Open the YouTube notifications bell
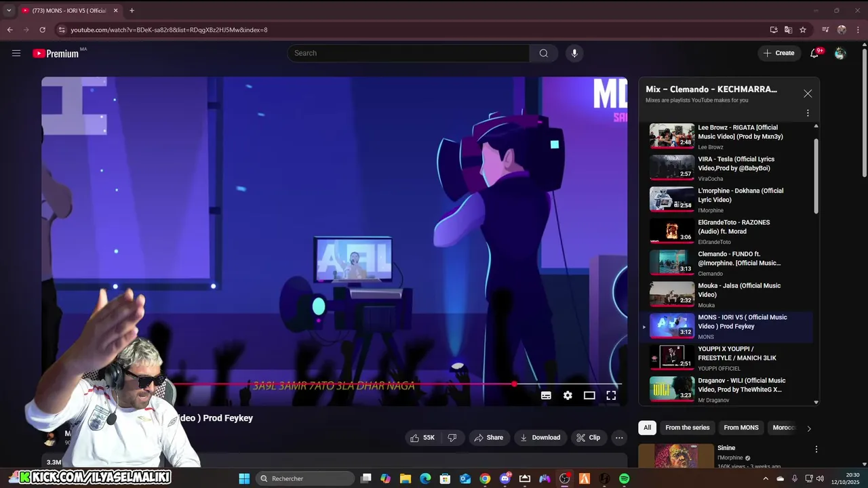 (x=814, y=53)
